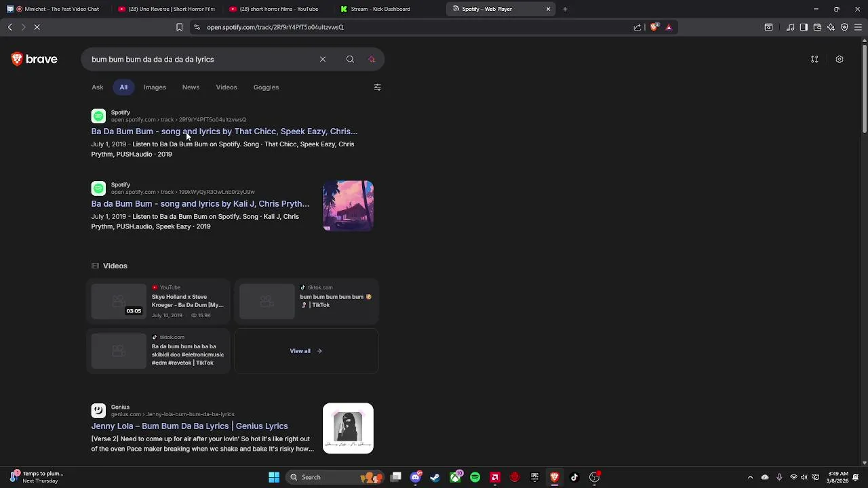868x488 pixels.
Task: Open the browser hamburger menu
Action: point(858,27)
